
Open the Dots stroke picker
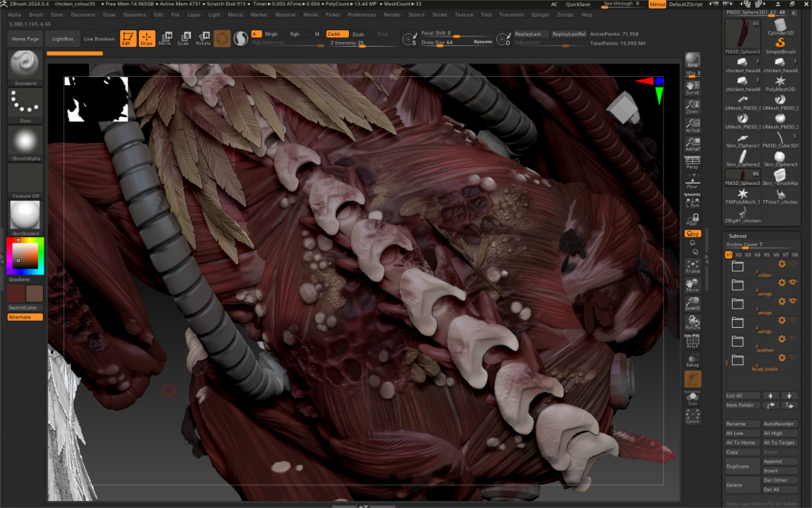[25, 106]
